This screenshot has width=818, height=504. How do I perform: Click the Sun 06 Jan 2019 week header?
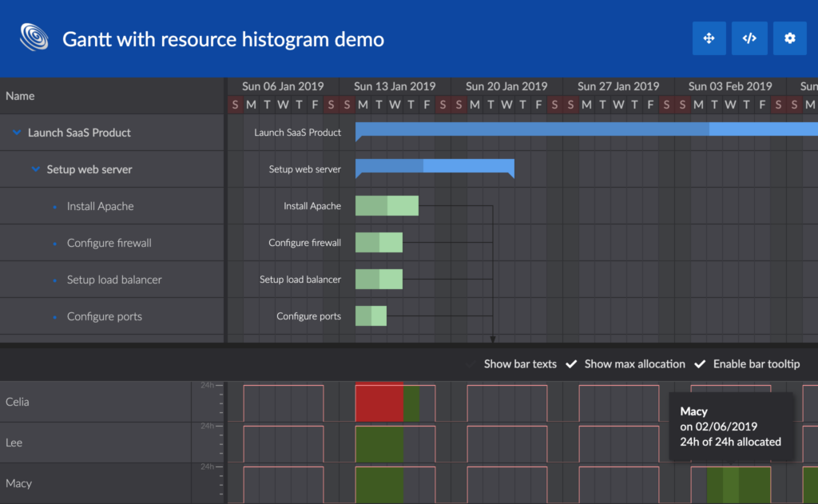(x=284, y=85)
